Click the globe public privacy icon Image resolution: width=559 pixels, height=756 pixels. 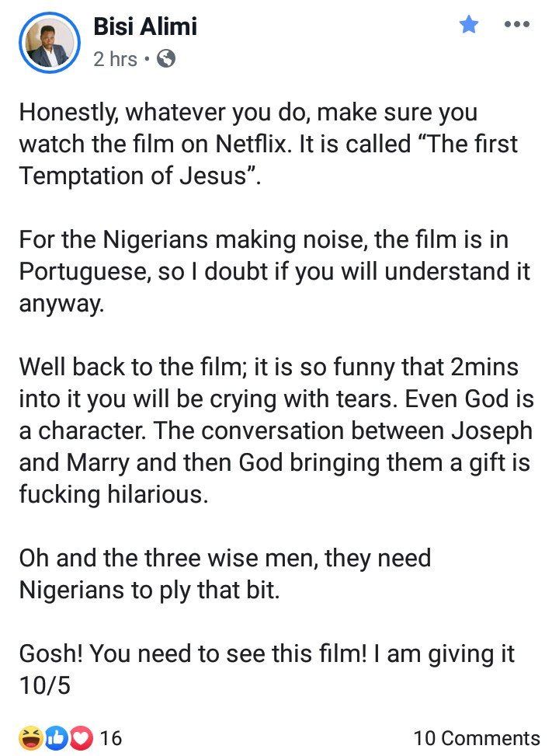click(166, 59)
